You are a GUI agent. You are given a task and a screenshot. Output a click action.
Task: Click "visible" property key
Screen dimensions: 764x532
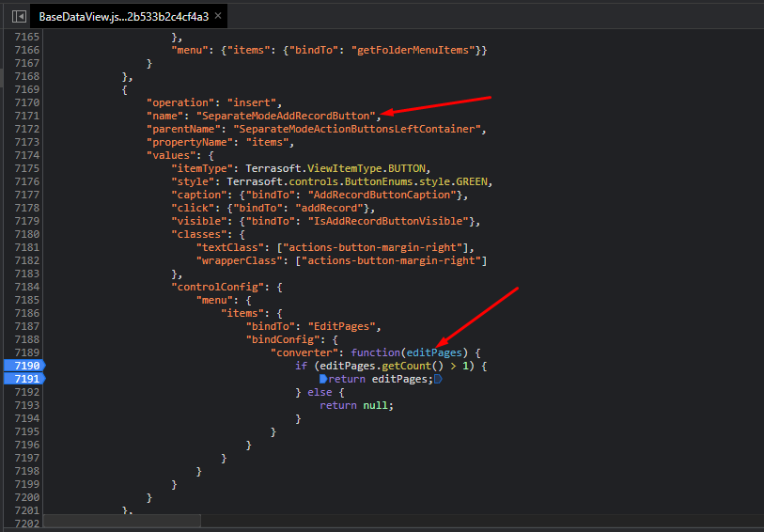coord(199,221)
